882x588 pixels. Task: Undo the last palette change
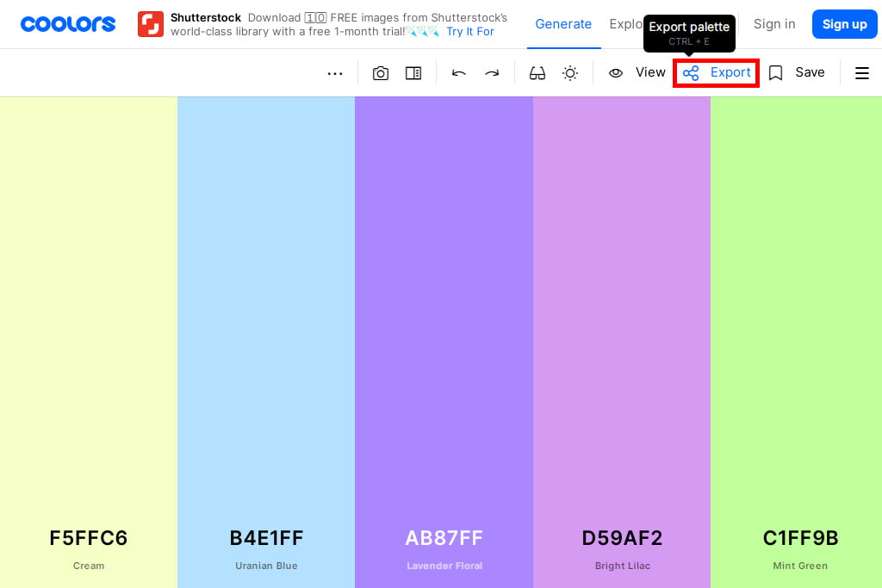pos(459,73)
